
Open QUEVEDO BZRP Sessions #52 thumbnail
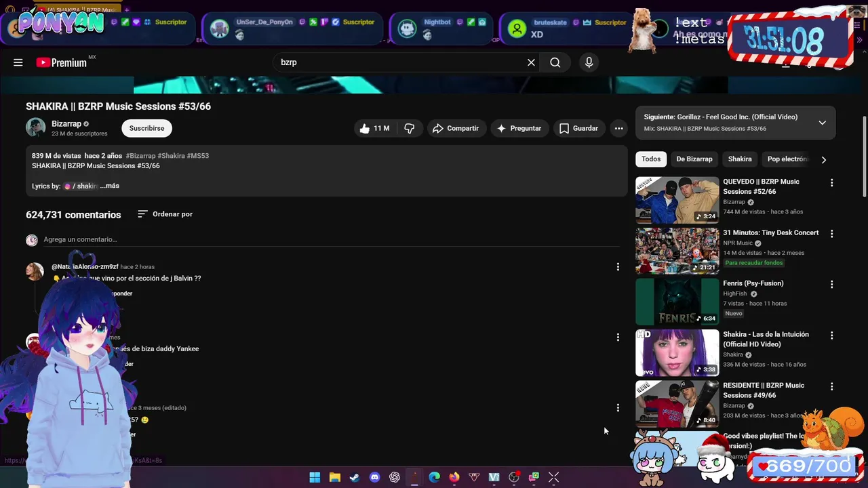tap(677, 200)
